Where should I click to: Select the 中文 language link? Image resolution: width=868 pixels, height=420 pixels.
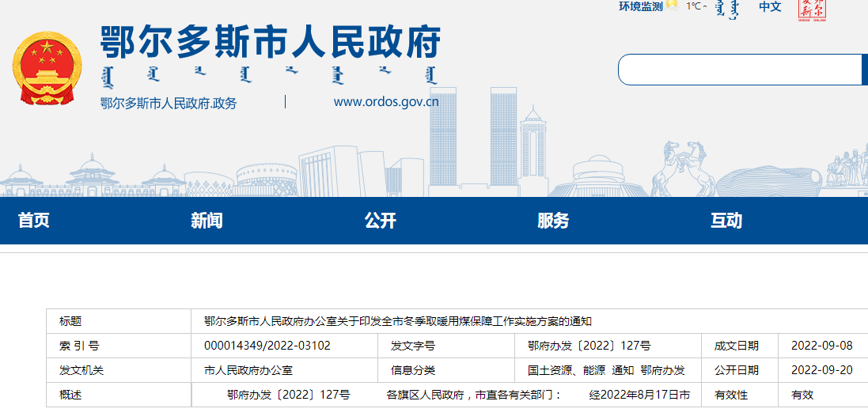[770, 6]
